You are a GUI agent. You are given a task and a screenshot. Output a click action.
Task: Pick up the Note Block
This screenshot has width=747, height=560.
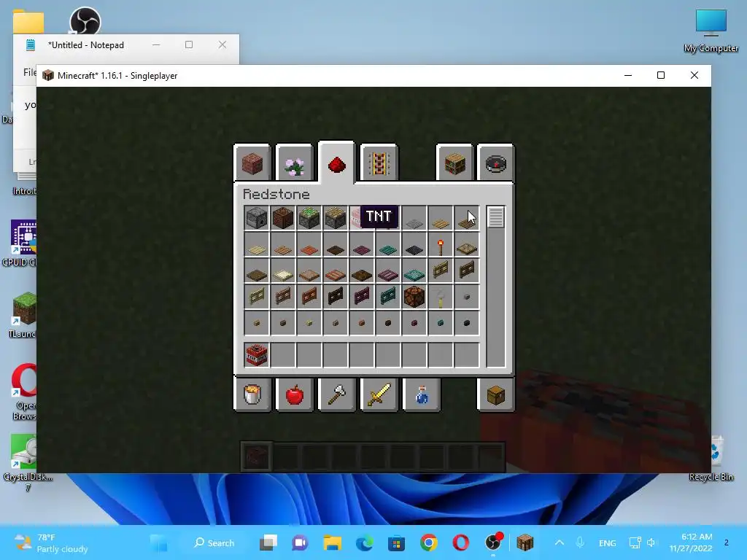click(283, 219)
